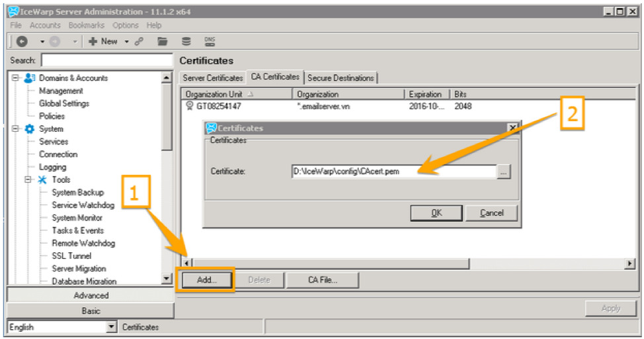Image resolution: width=644 pixels, height=339 pixels.
Task: Select System Monitor in the tree
Action: [x=77, y=218]
